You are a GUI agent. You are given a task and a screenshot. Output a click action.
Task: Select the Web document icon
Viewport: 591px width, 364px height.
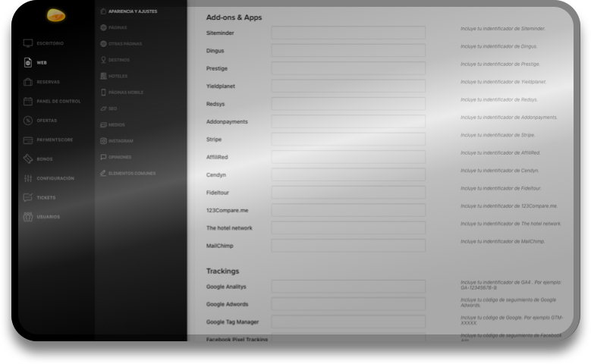[28, 62]
